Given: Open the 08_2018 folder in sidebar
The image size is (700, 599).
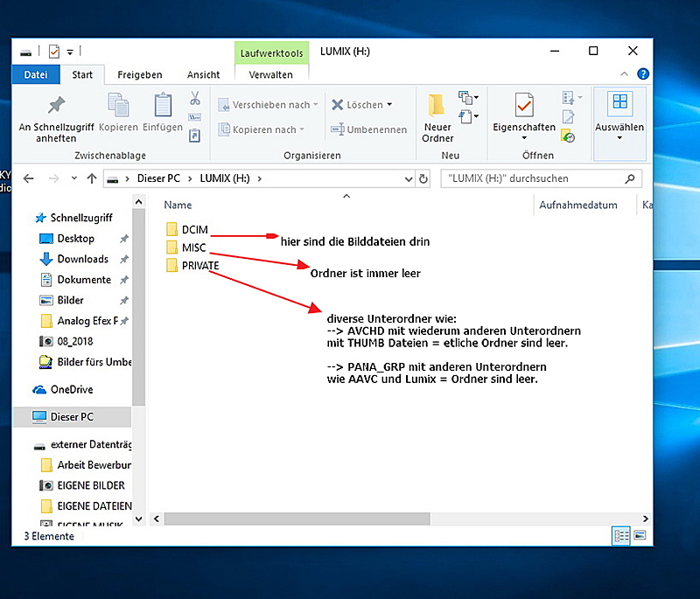Looking at the screenshot, I should [x=75, y=341].
